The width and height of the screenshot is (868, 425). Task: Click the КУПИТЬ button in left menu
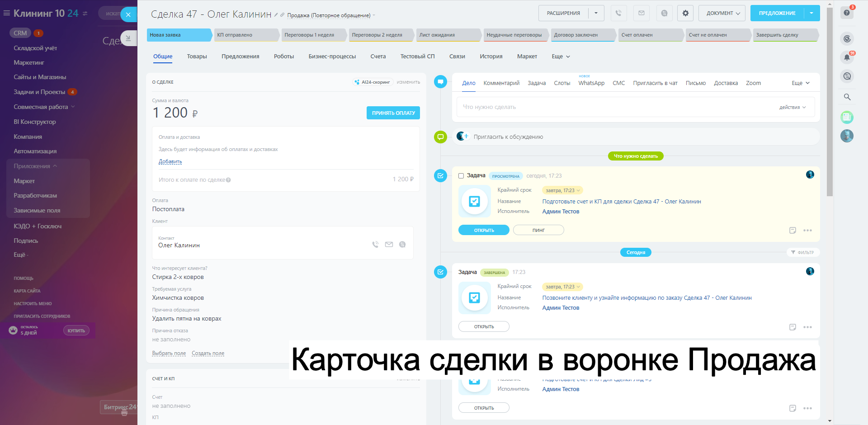(x=76, y=331)
